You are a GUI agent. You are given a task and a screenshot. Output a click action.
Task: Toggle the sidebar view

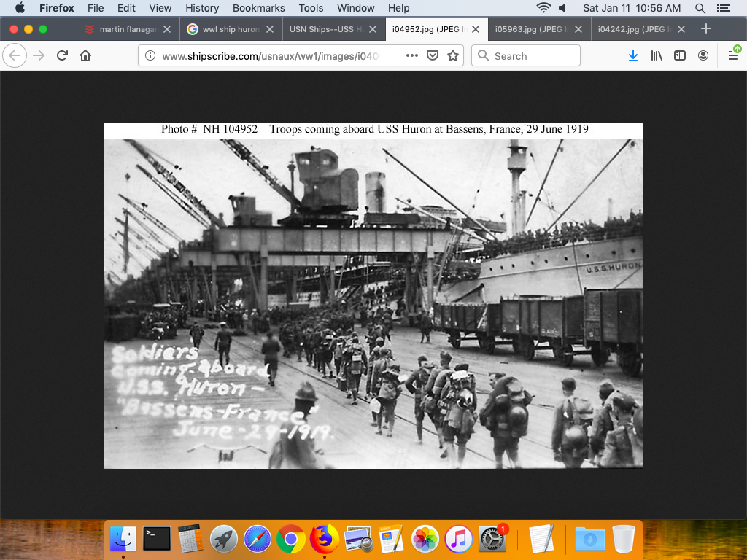680,55
